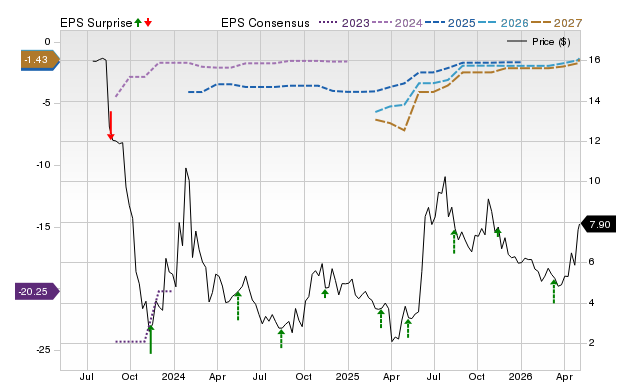This screenshot has height=382, width=640.
Task: Click the 2025 label on the time axis
Action: pos(347,376)
